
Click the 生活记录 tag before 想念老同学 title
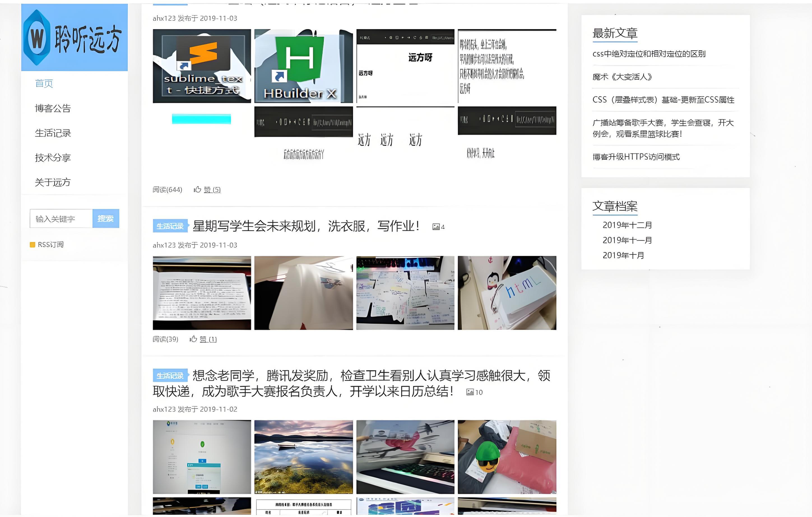pyautogui.click(x=170, y=376)
